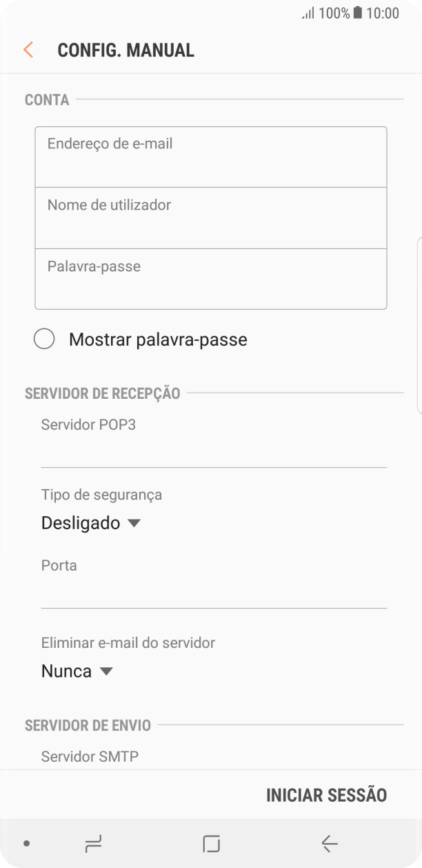Open the Tipo de segurança dropdown
Screen dimensions: 422x868
click(90, 523)
